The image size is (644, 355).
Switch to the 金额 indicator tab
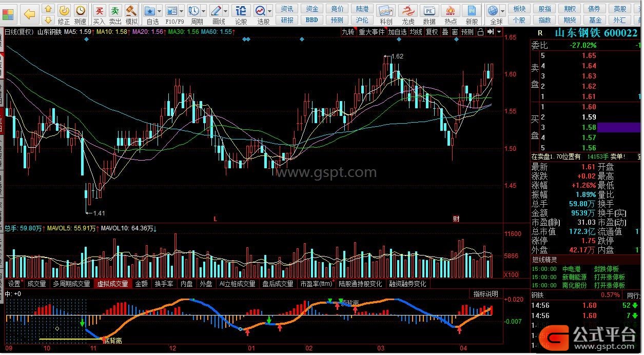[x=142, y=284]
